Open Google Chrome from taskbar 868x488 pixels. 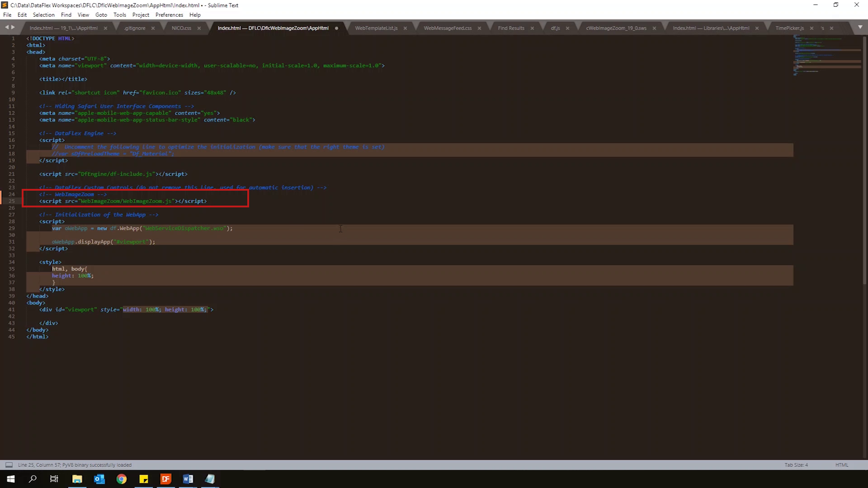(122, 479)
